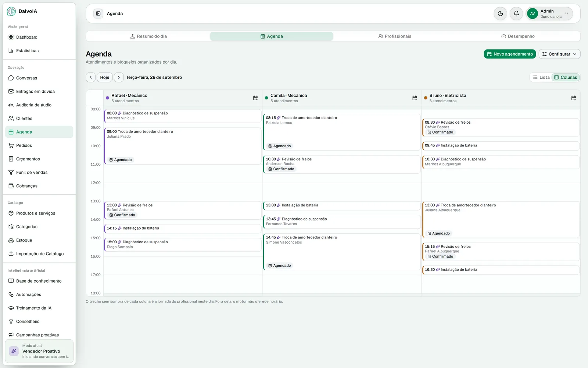This screenshot has width=588, height=368.
Task: Open Conversas in sidebar
Action: [39, 78]
